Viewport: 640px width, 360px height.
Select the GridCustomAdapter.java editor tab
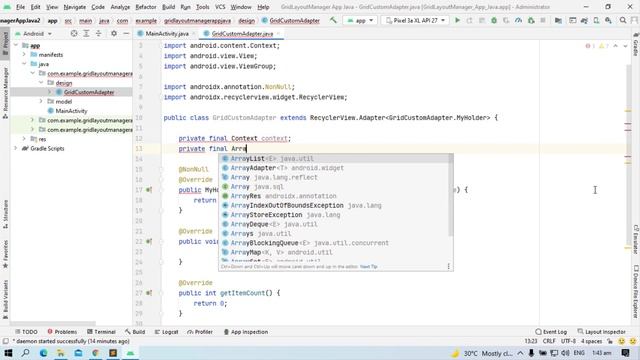tap(242, 33)
